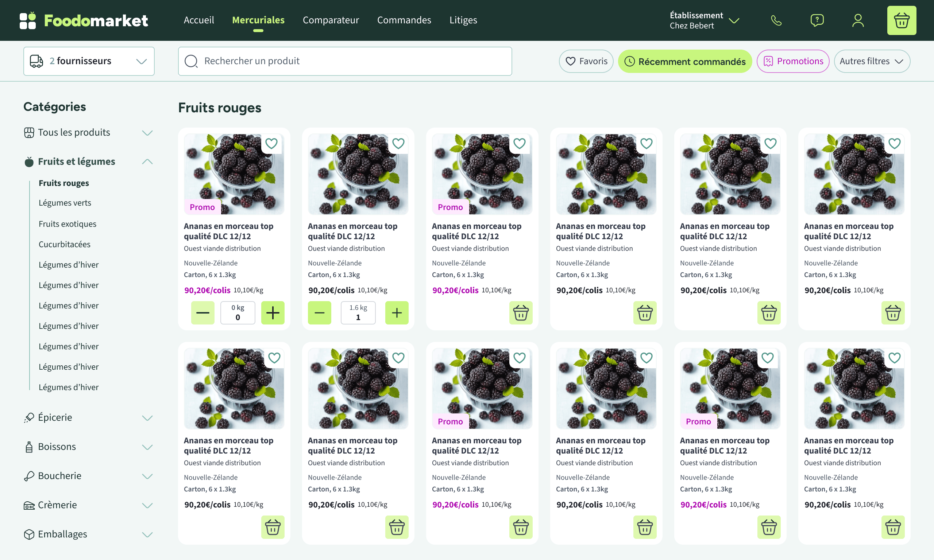The image size is (934, 560).
Task: Add third product to basket
Action: click(521, 312)
